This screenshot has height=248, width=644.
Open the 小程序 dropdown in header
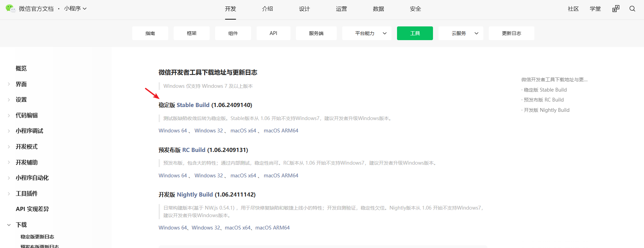click(x=75, y=9)
